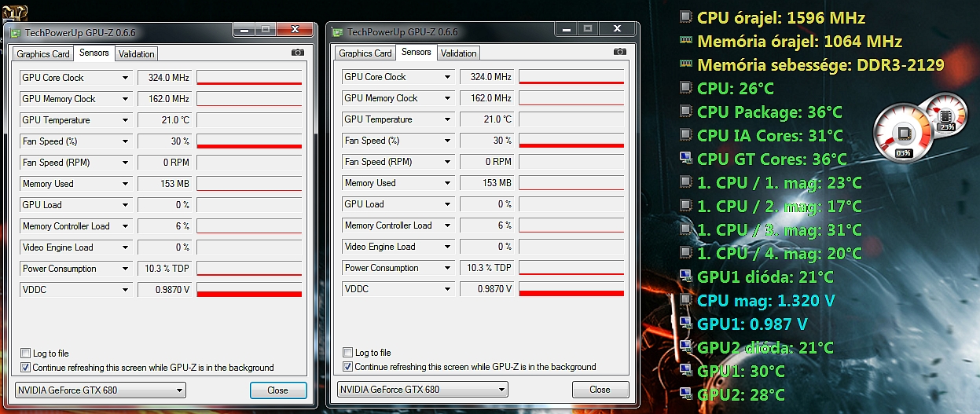Click the chip icon beside CPU órajel
This screenshot has height=414, width=980.
click(685, 17)
